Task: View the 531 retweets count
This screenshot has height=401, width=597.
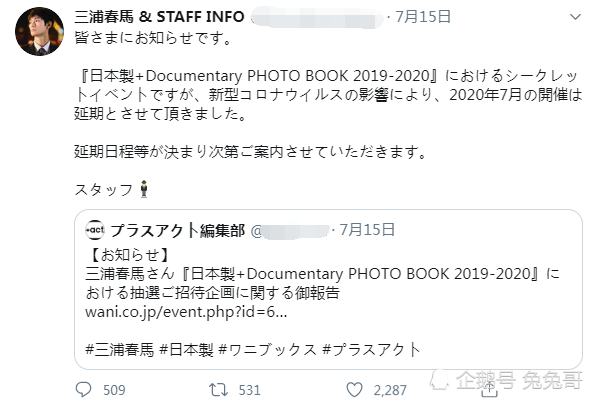Action: (250, 390)
